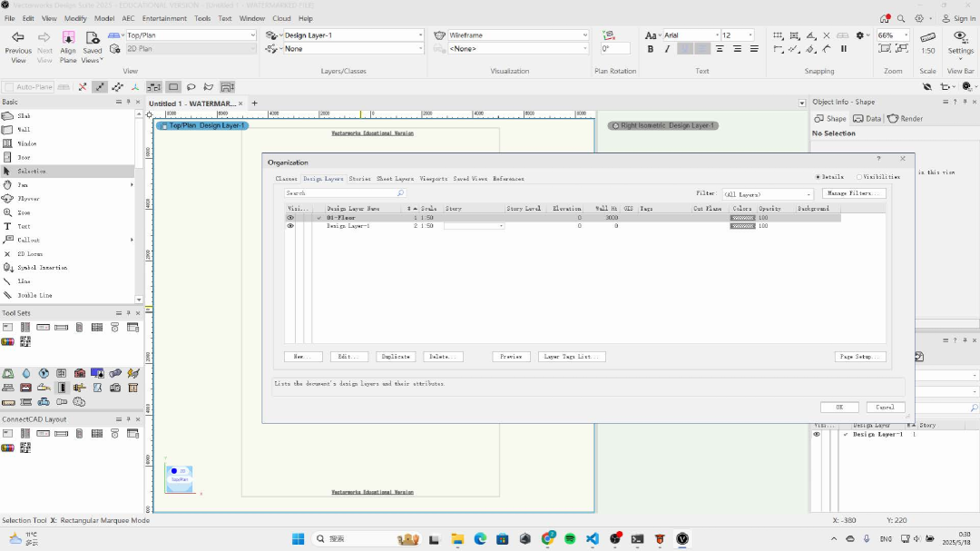
Task: Open Visual Studio Code from taskbar
Action: click(593, 538)
